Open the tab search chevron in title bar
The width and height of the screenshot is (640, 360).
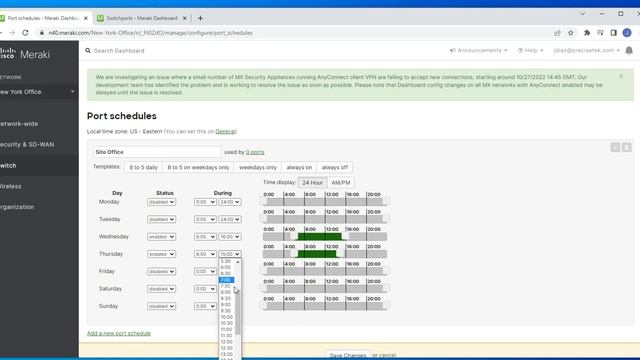coord(582,13)
